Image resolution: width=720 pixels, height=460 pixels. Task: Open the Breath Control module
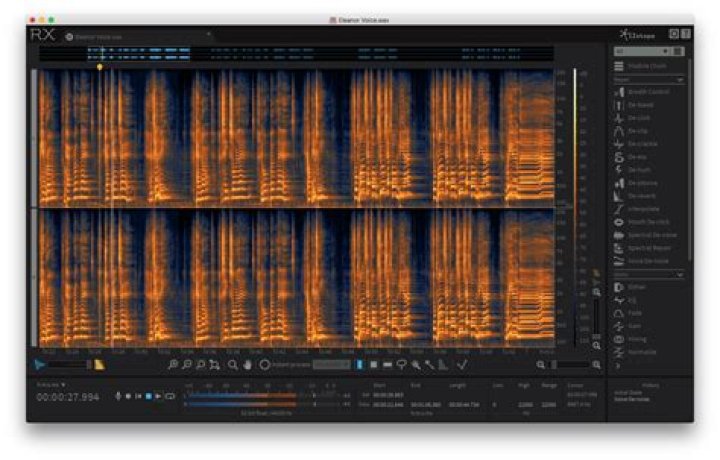pyautogui.click(x=642, y=92)
